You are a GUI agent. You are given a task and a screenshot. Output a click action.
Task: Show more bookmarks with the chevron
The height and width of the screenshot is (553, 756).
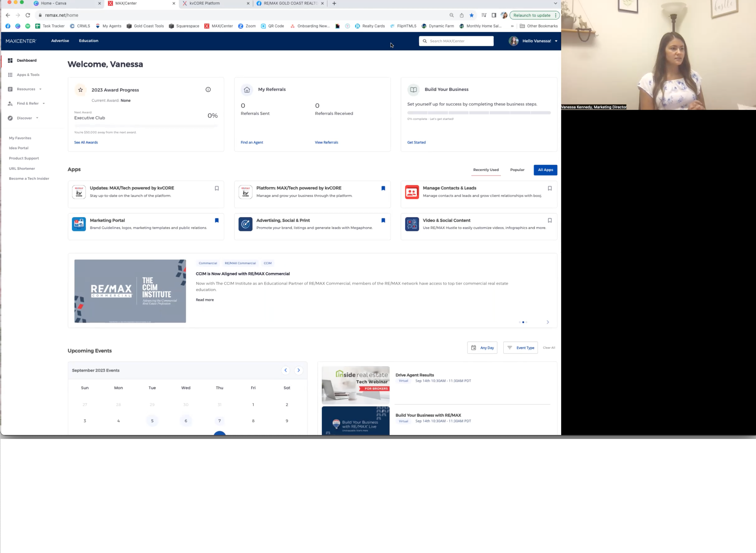(512, 26)
